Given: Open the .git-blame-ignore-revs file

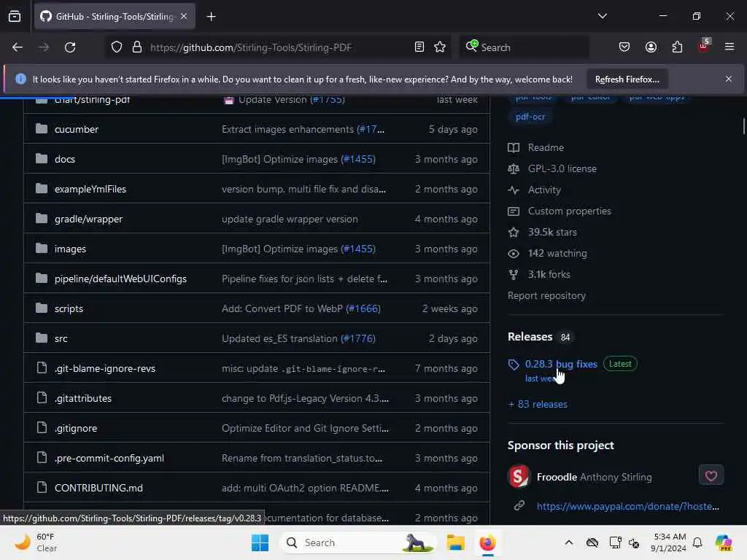Looking at the screenshot, I should (105, 368).
